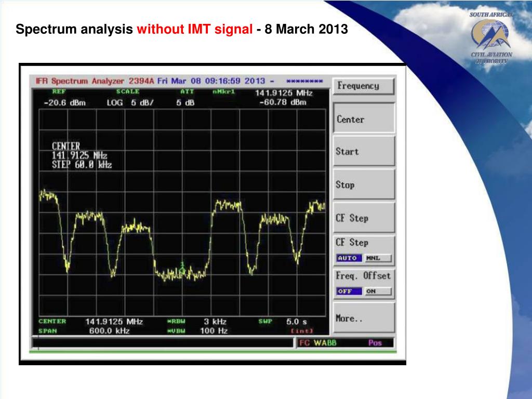Click the date Fri Mar 08 09:16:59 2013
This screenshot has width=532, height=399.
coord(211,81)
